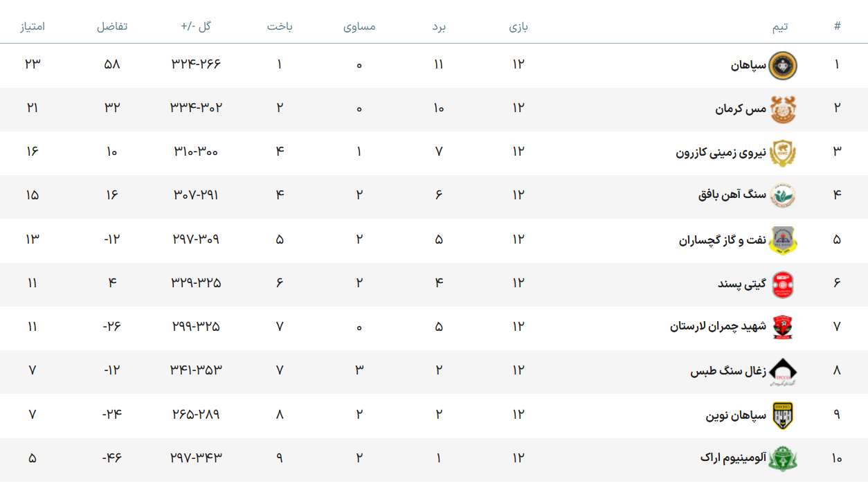Open the مس کرمان team link
The image size is (868, 488).
(741, 109)
